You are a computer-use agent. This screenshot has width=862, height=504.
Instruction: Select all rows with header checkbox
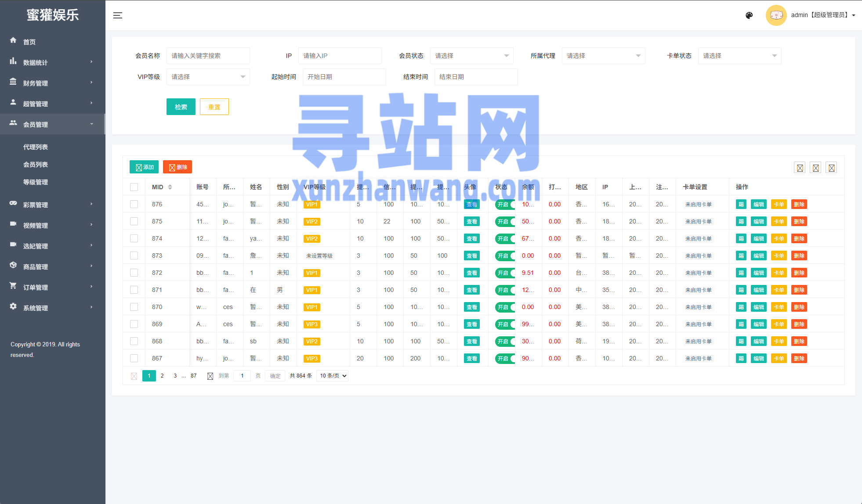134,187
